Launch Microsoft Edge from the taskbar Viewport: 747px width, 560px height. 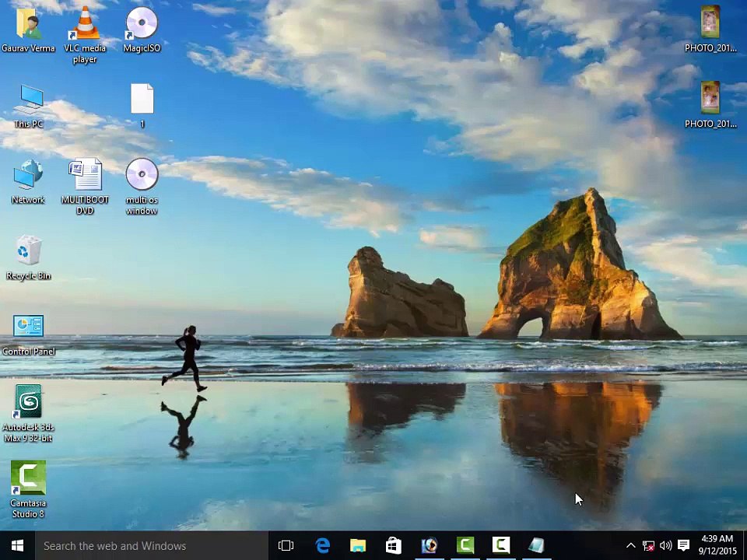pyautogui.click(x=322, y=546)
